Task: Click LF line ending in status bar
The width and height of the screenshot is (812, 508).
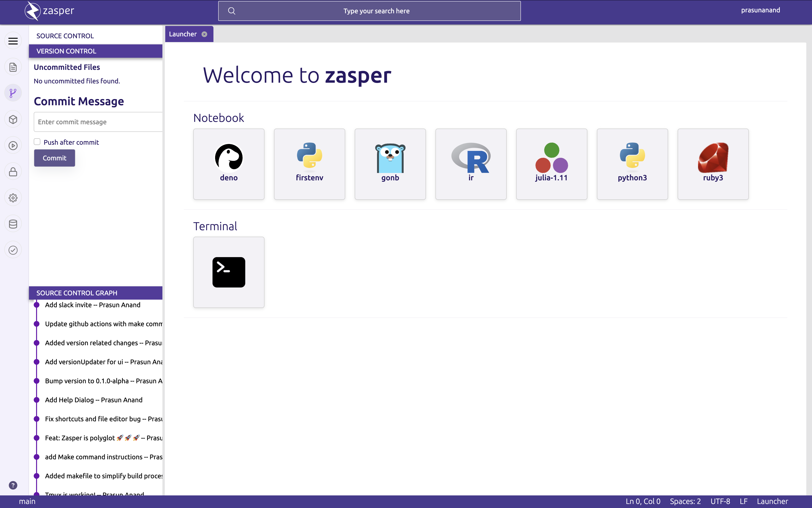Action: [744, 501]
